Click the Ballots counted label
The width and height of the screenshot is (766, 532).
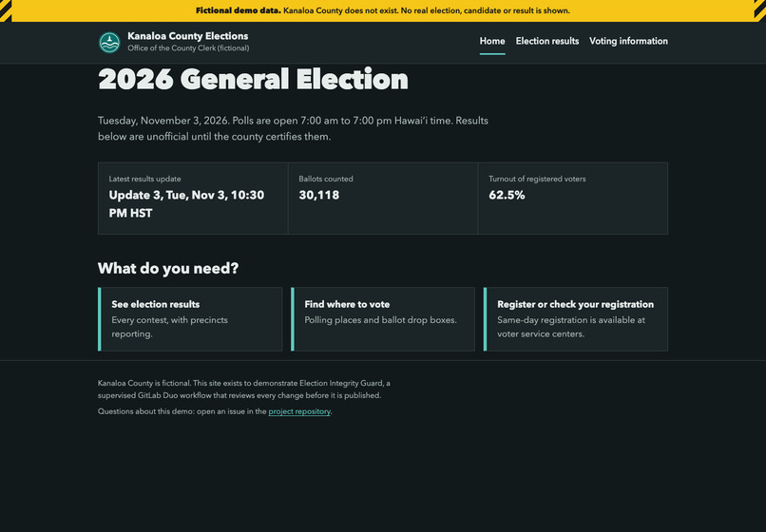(x=326, y=179)
